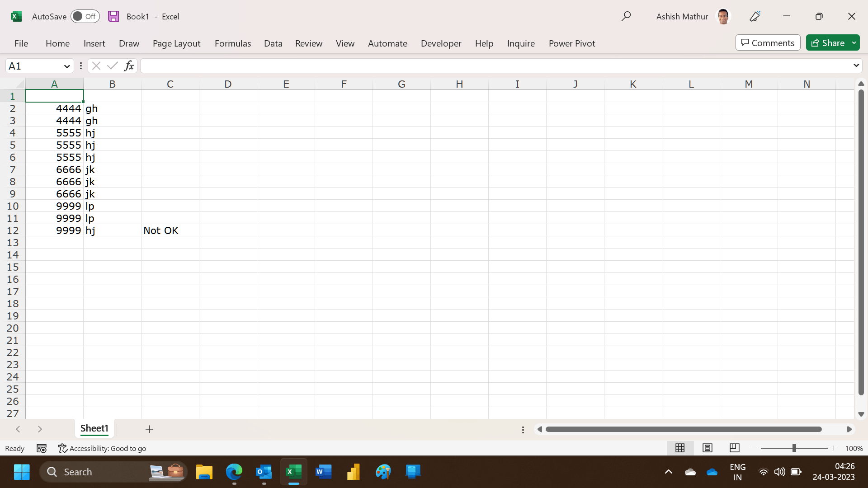Click into the formula bar input

495,66
